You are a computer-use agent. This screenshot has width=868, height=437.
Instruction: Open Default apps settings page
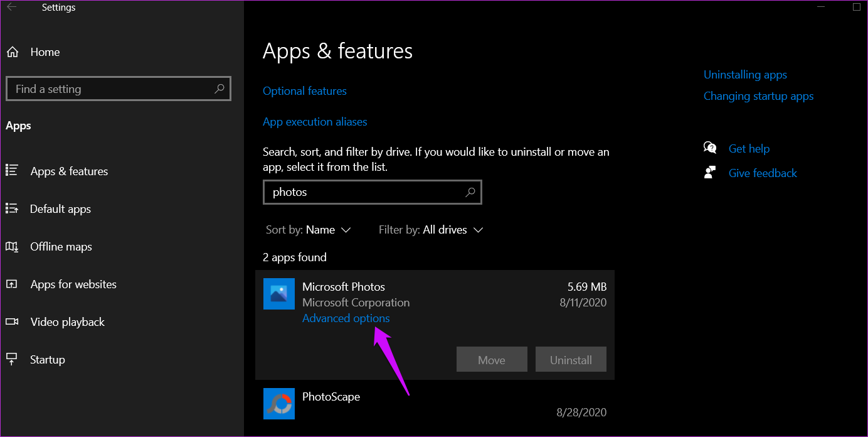[60, 209]
